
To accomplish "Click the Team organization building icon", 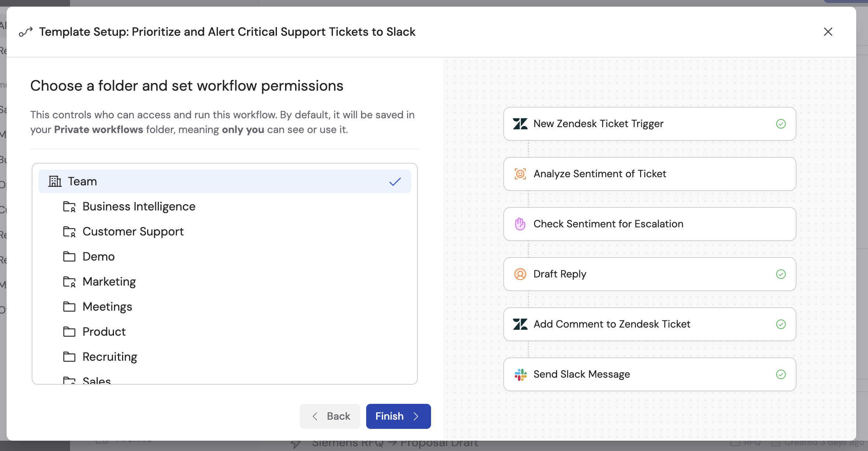I will click(x=55, y=181).
